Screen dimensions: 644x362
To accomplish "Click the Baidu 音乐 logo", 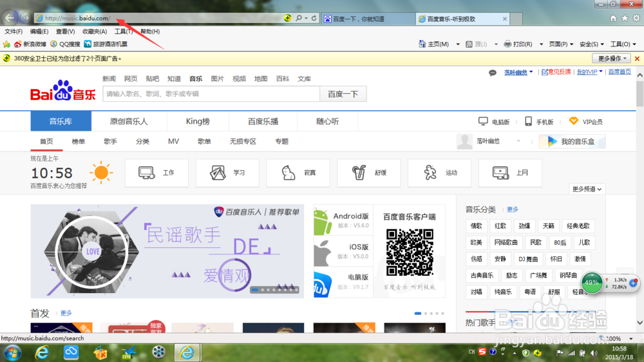I will (x=63, y=91).
